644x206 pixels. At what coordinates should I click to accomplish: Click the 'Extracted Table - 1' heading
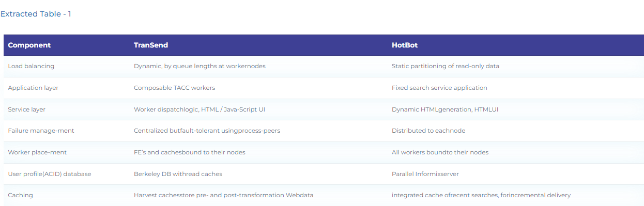pos(36,14)
